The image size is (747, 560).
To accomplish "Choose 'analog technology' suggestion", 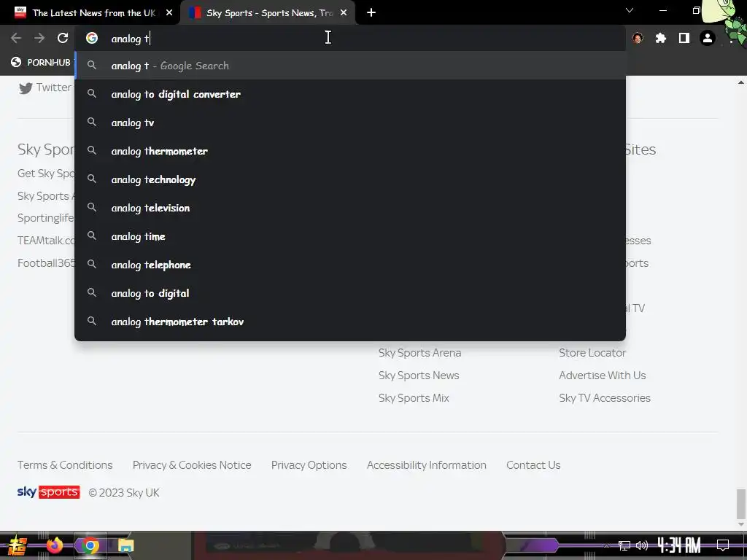I will [x=350, y=179].
